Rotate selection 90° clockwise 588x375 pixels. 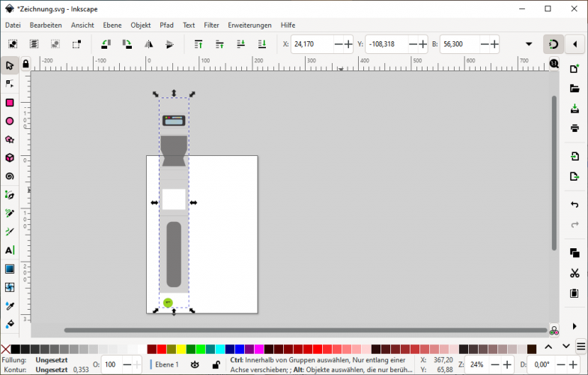point(127,44)
